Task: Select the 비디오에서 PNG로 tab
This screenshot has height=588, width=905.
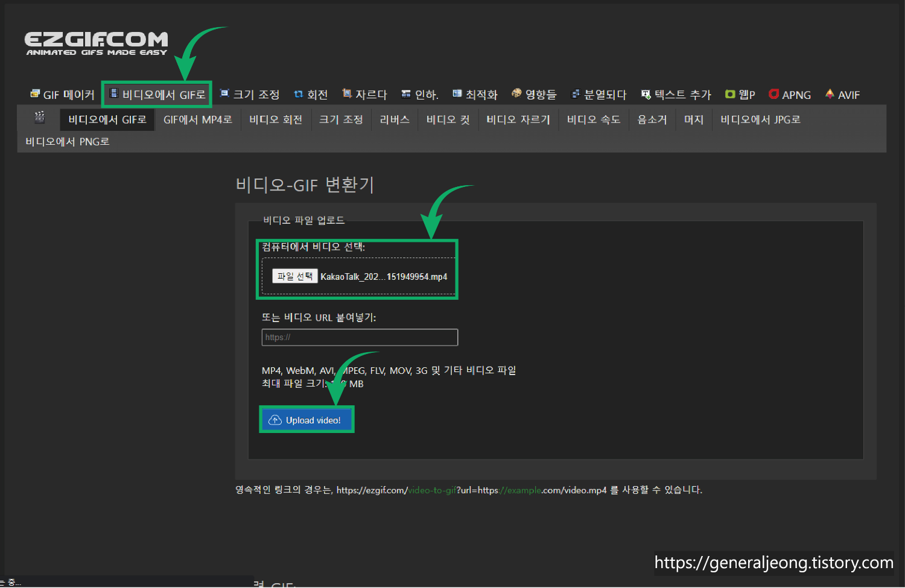Action: coord(68,142)
